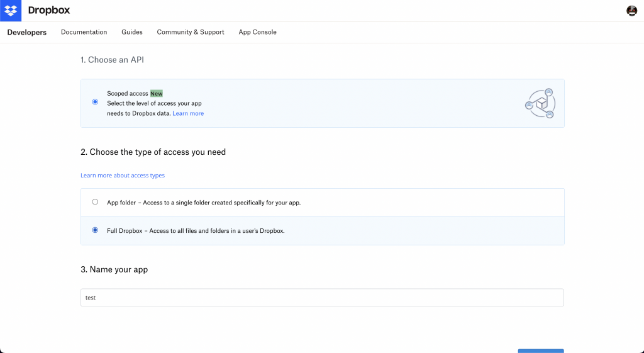Click the Dropbox logo icon
The height and width of the screenshot is (353, 644).
11,11
